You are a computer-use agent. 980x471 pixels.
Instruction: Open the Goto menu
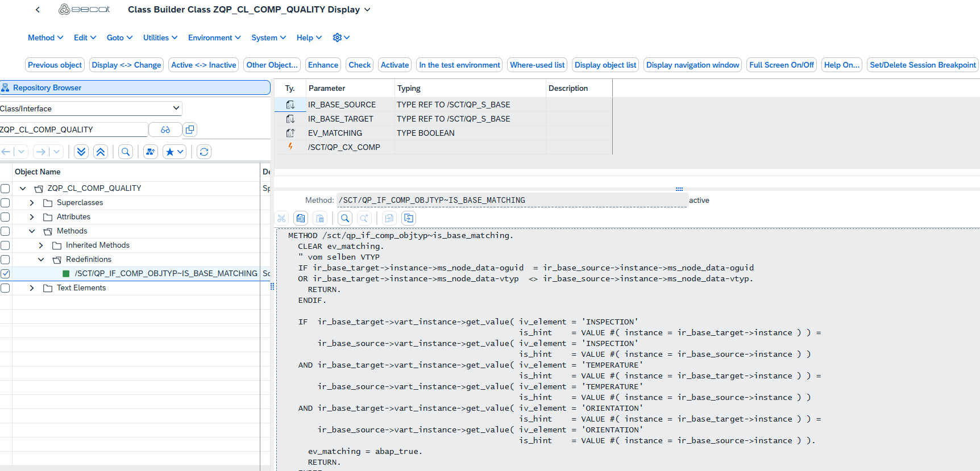click(x=119, y=37)
